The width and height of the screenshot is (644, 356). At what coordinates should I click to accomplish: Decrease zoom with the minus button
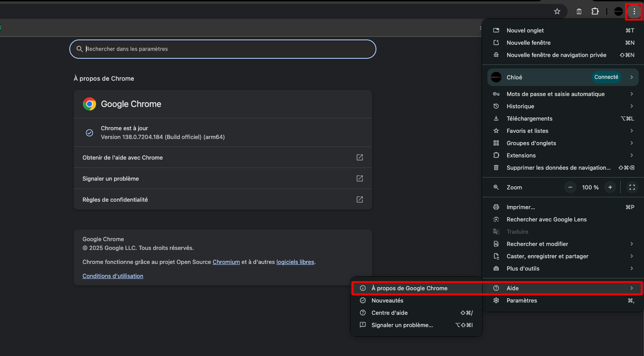coord(570,187)
